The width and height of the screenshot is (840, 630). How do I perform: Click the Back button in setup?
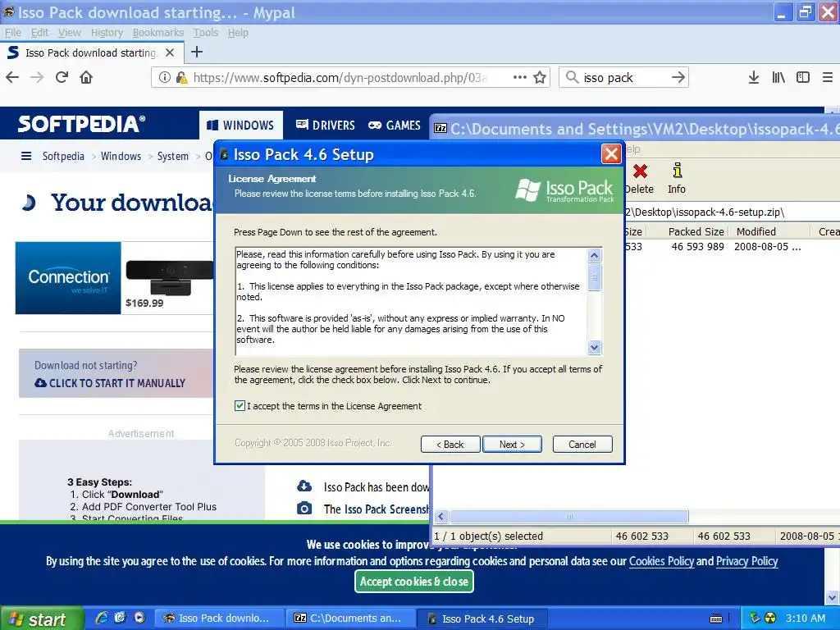click(450, 444)
